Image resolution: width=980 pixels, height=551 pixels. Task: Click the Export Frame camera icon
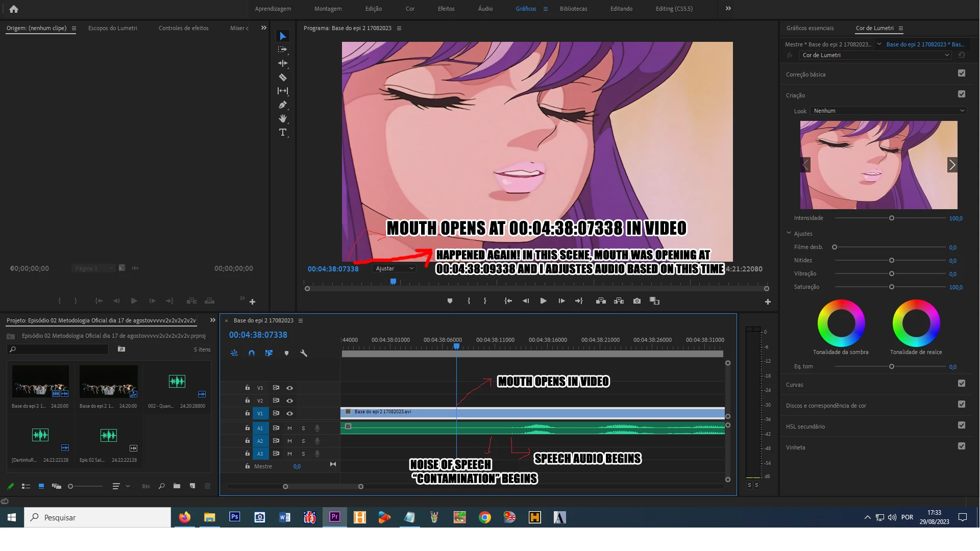[x=636, y=301]
